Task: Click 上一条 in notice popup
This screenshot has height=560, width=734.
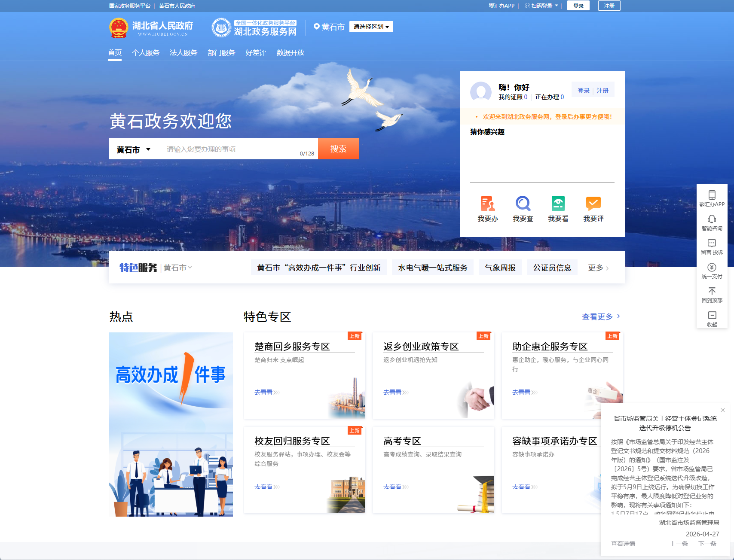Action: [679, 544]
